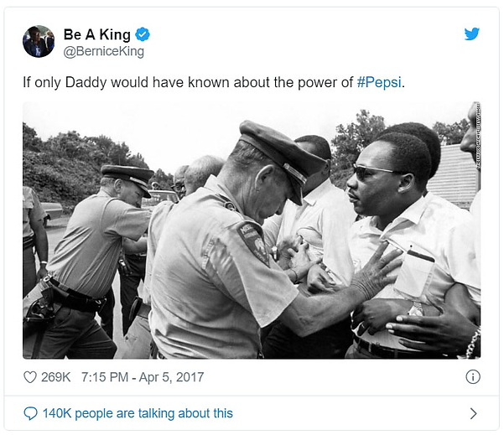The height and width of the screenshot is (435, 504).
Task: Click the 269K likes count
Action: point(56,377)
